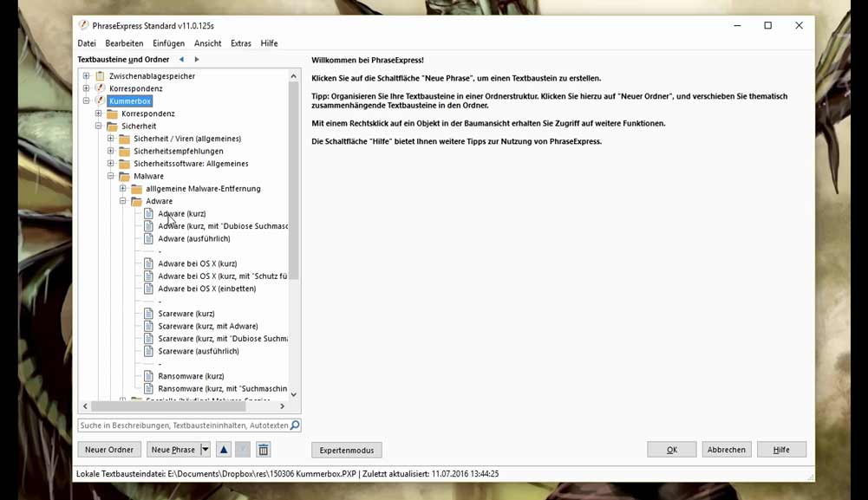
Task: Click the greyed move-down arrow button
Action: (x=243, y=450)
